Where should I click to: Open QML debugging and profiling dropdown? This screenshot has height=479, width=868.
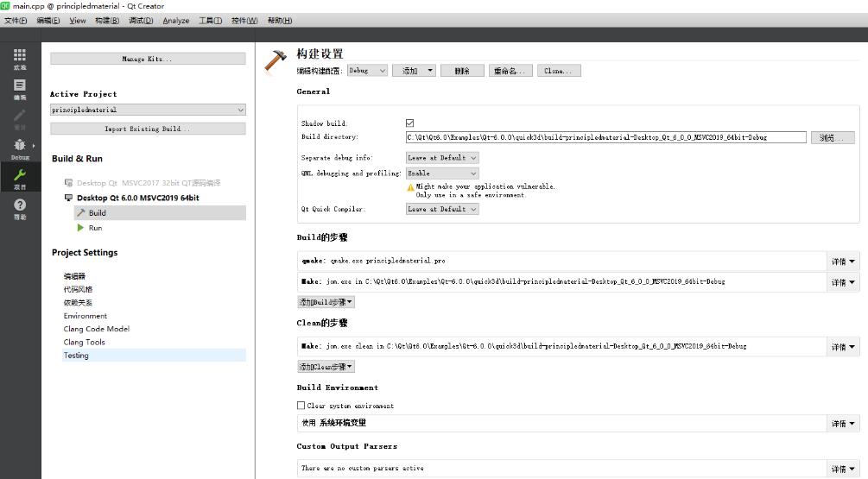[442, 173]
